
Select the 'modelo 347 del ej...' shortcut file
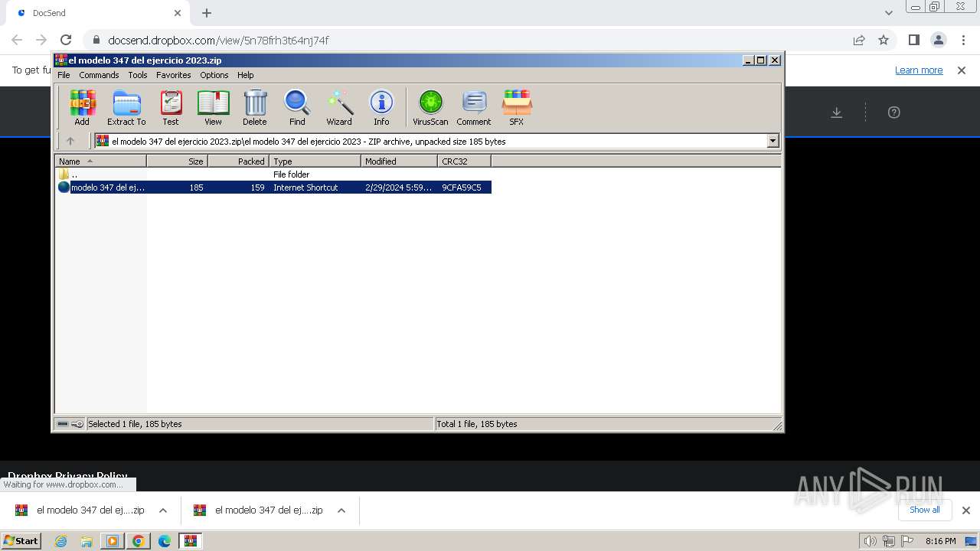(274, 187)
